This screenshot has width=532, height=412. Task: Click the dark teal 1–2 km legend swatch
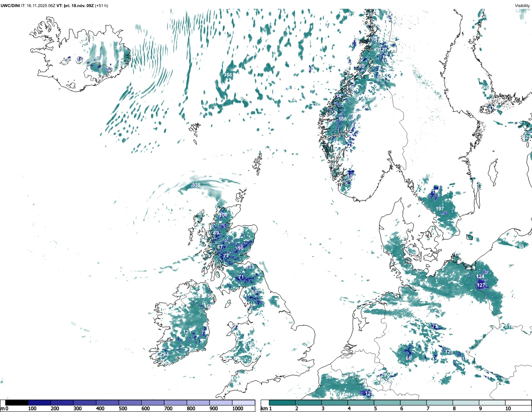point(282,403)
